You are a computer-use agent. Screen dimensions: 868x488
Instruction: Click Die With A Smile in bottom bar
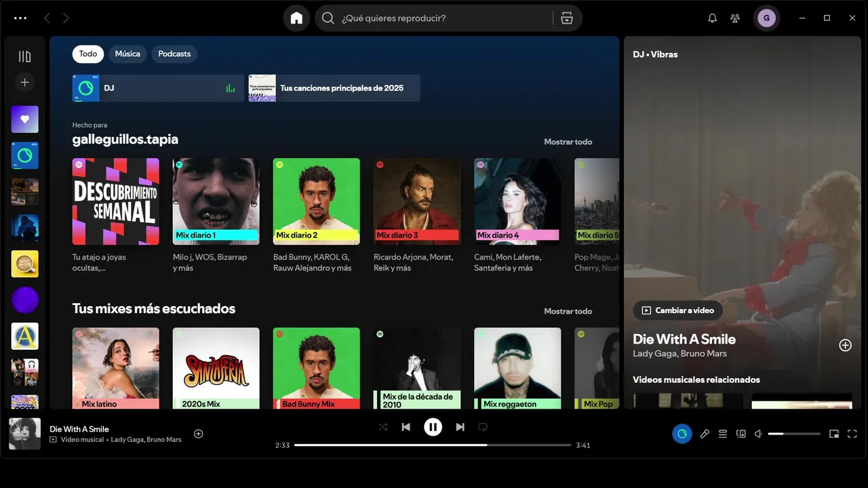[79, 429]
